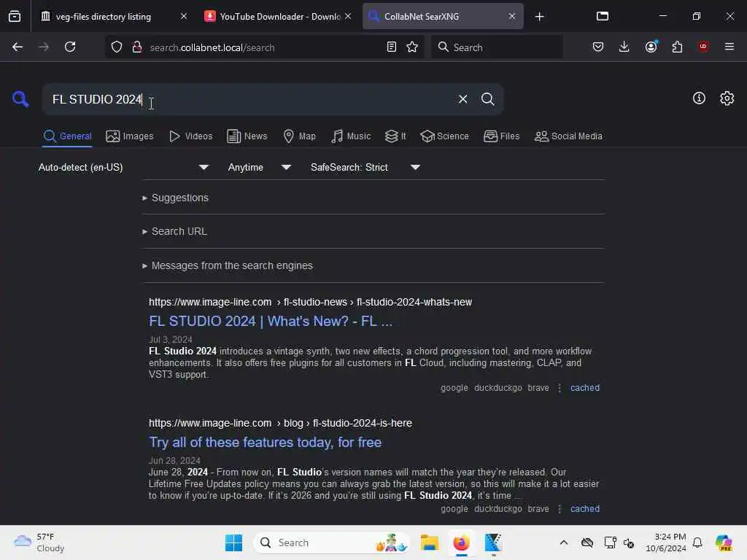747x560 pixels.
Task: Select the General search category
Action: 67,136
